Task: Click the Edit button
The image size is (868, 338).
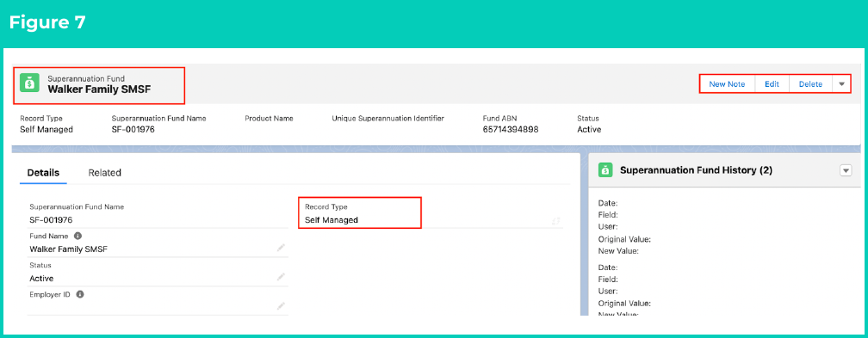Action: [772, 84]
